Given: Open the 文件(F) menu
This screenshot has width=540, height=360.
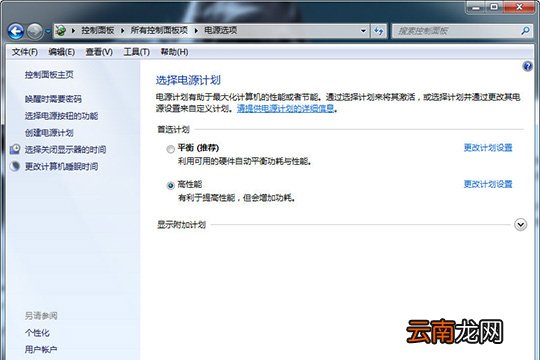Looking at the screenshot, I should (24, 52).
